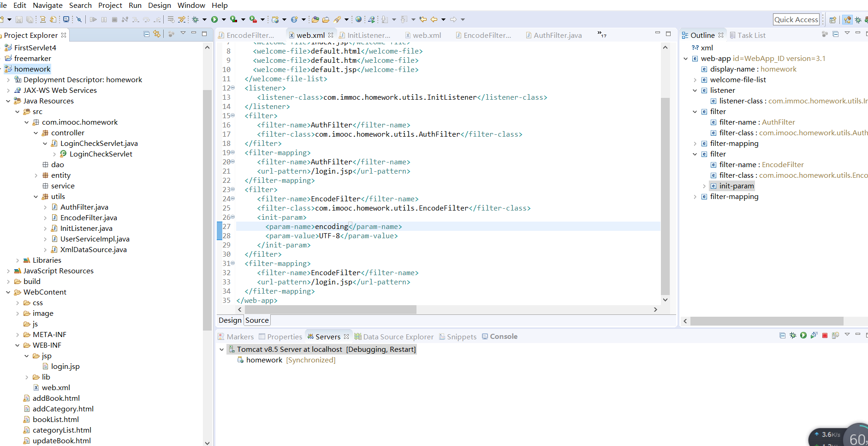Click the green Run button in main toolbar
The image size is (868, 446).
[214, 19]
